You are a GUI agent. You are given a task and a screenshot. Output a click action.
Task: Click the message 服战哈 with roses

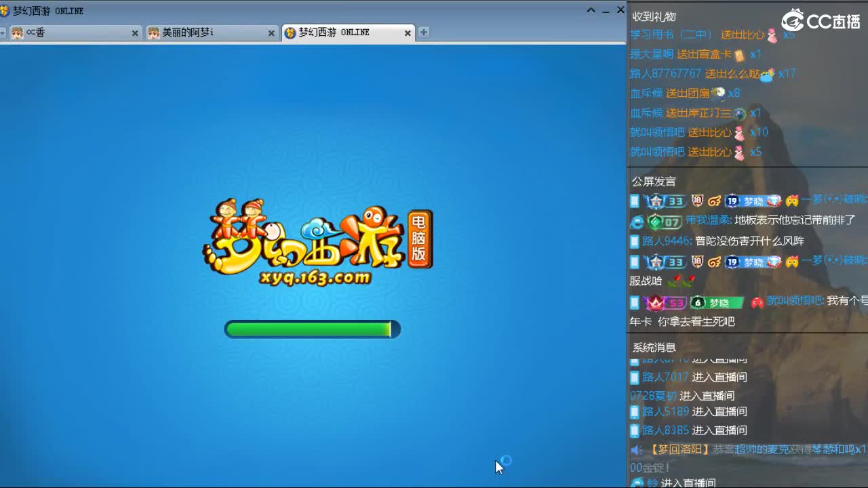point(662,281)
